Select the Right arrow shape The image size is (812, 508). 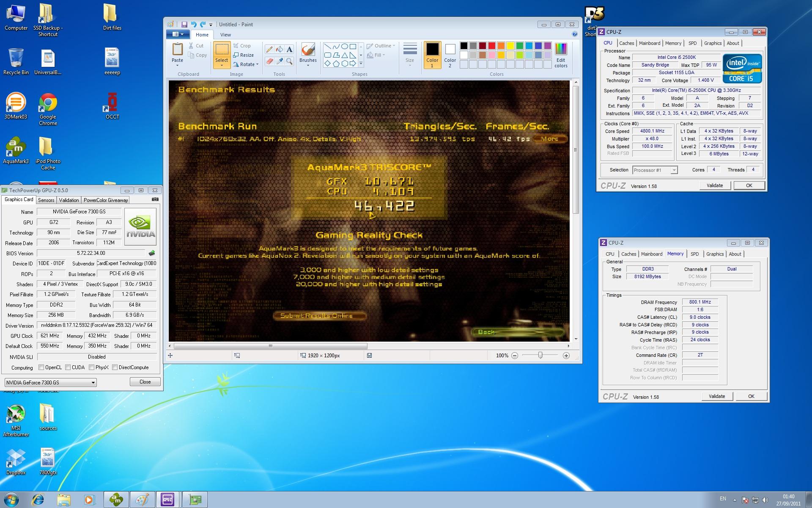[x=353, y=63]
